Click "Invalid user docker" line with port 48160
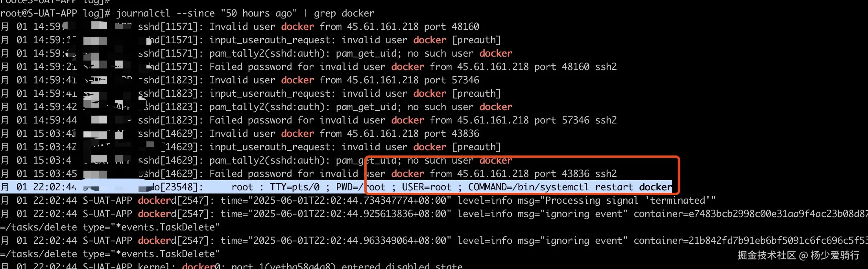The image size is (868, 269). [x=344, y=27]
